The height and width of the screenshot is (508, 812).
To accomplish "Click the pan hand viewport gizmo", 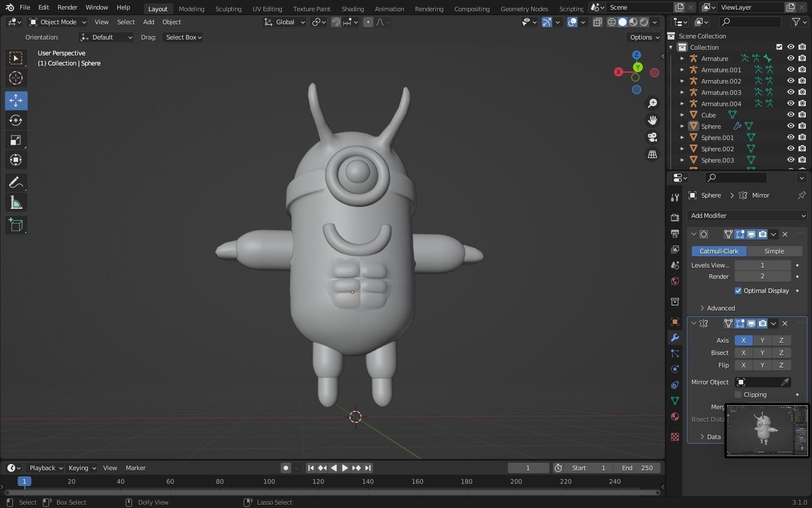I will click(x=652, y=120).
